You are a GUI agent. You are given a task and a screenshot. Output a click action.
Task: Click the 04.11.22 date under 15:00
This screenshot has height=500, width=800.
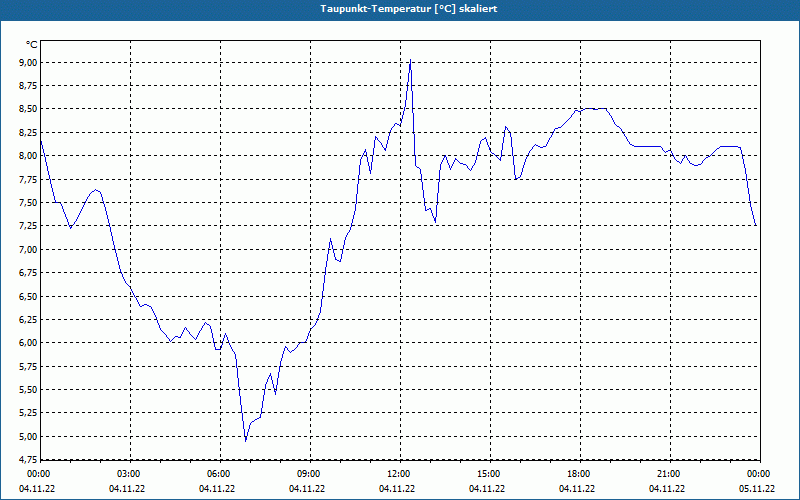click(x=487, y=488)
